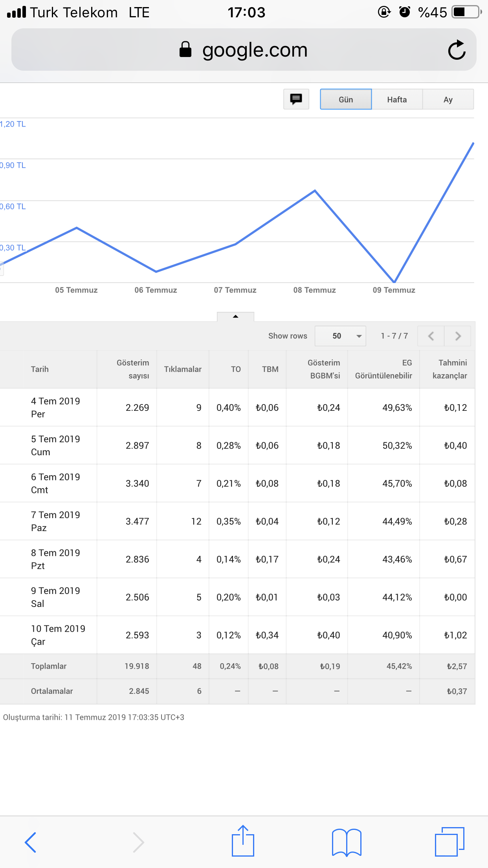Screen dimensions: 488x868
Task: Sort table by Tıklamalar column header
Action: 183,369
